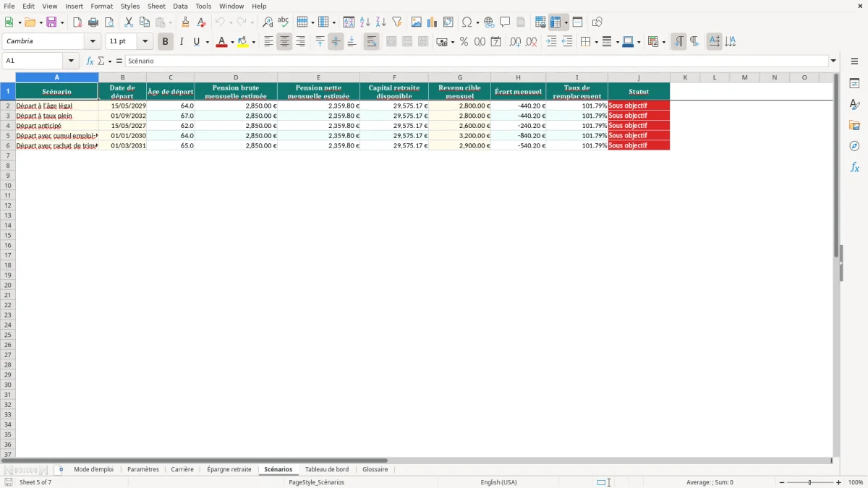Screen dimensions: 868x488
Task: Switch to the Glossaire sheet
Action: (375, 469)
